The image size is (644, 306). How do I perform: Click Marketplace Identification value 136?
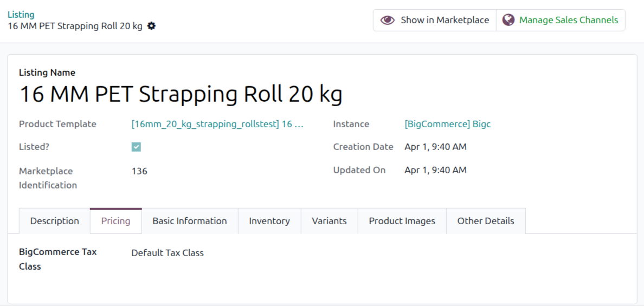(140, 171)
